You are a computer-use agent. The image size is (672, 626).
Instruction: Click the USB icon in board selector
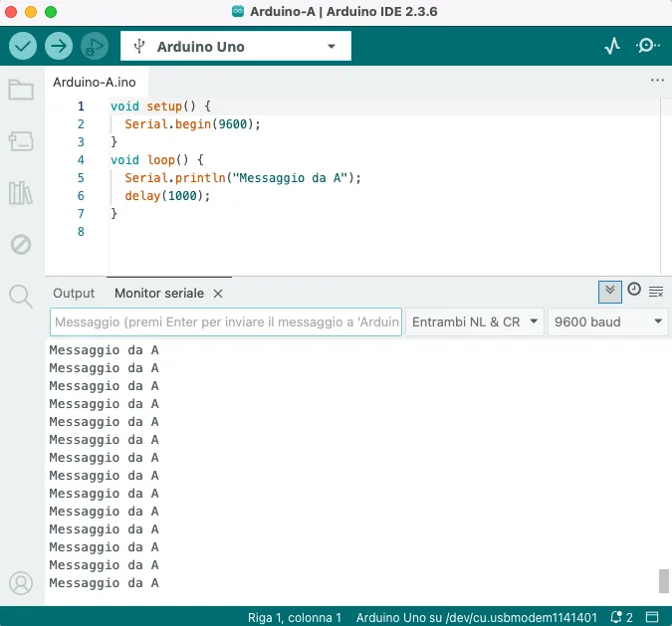click(x=139, y=46)
